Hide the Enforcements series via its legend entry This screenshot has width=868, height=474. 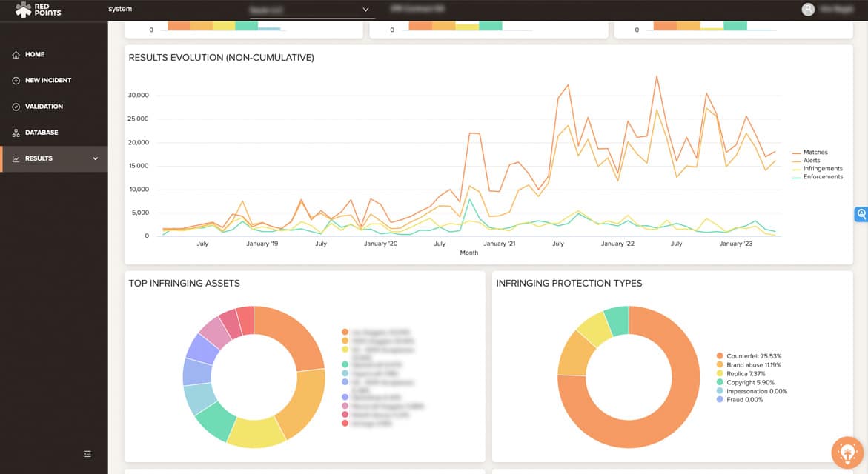click(820, 176)
